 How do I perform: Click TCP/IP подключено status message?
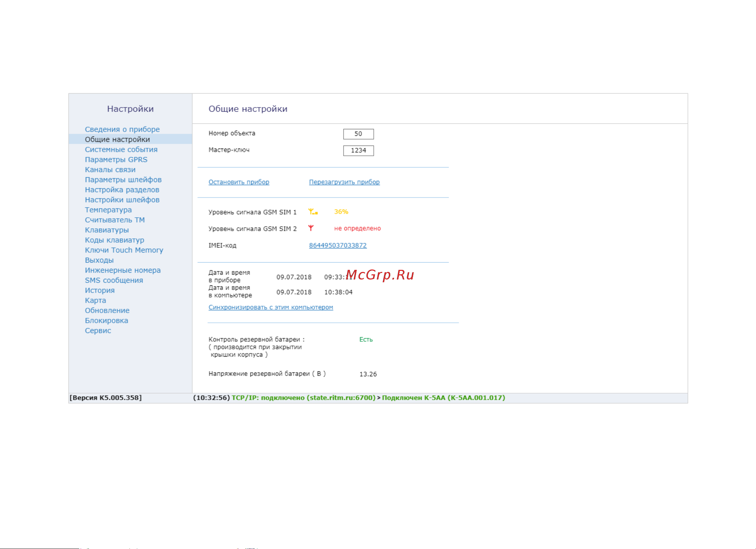304,398
